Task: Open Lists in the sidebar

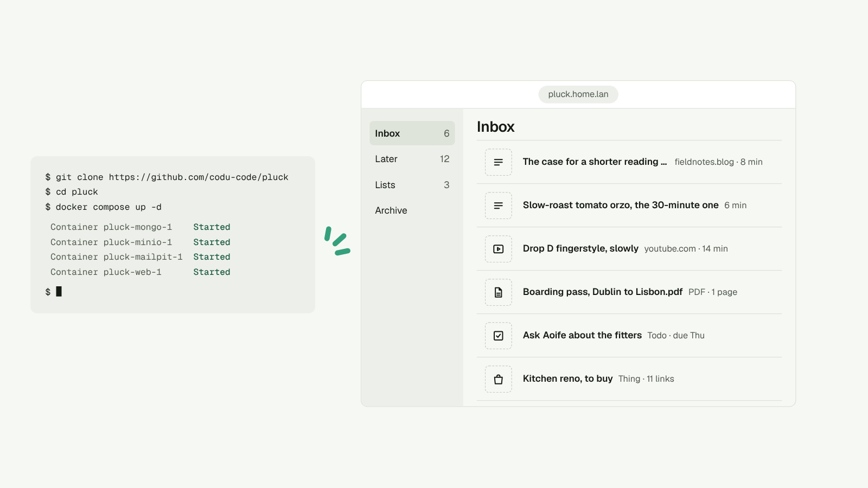Action: (412, 185)
